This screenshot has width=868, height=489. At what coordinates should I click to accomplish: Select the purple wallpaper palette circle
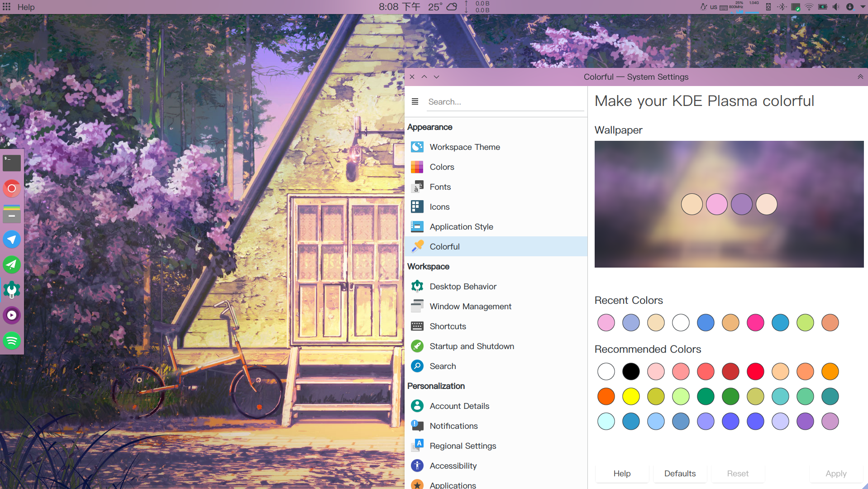(x=741, y=204)
